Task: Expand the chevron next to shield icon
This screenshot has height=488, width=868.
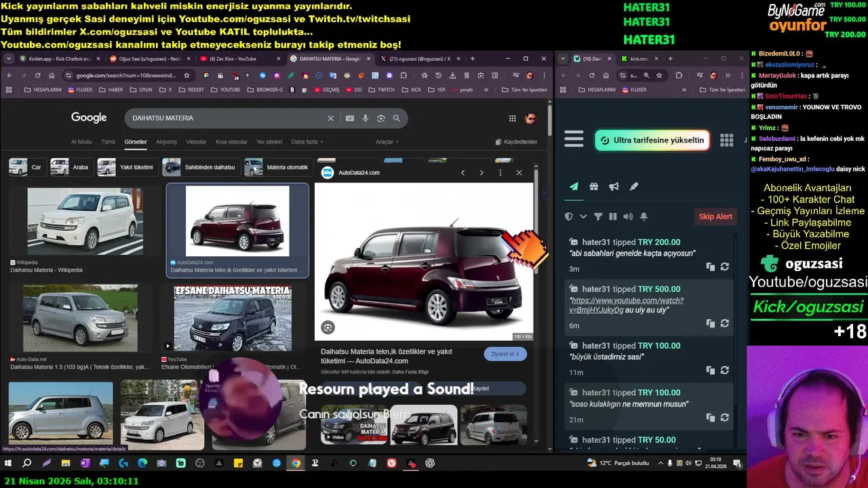Action: point(583,217)
